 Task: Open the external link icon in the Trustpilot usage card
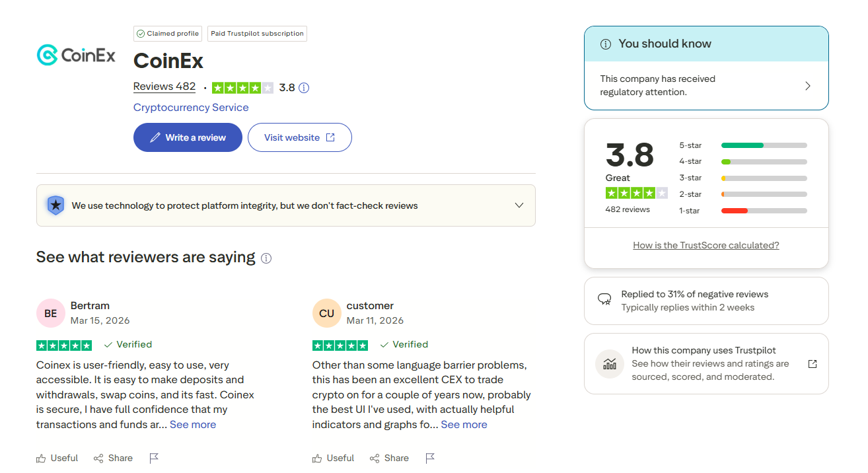click(813, 364)
